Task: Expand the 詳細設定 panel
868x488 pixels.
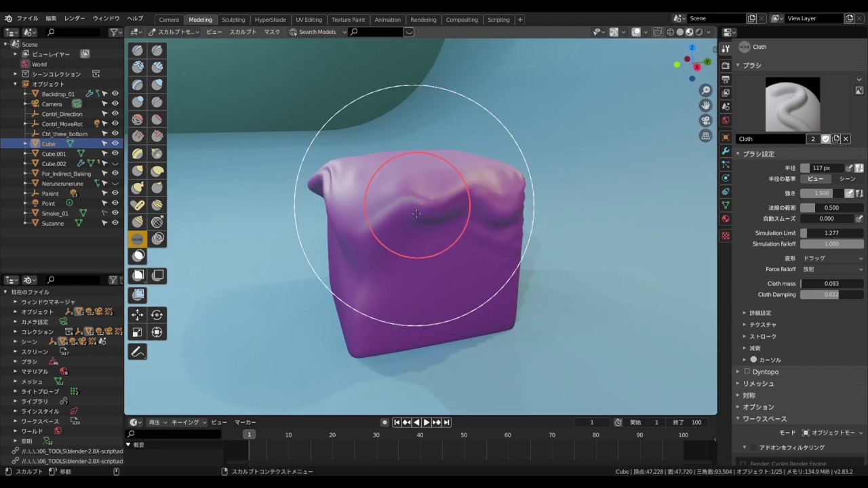Action: click(x=759, y=313)
